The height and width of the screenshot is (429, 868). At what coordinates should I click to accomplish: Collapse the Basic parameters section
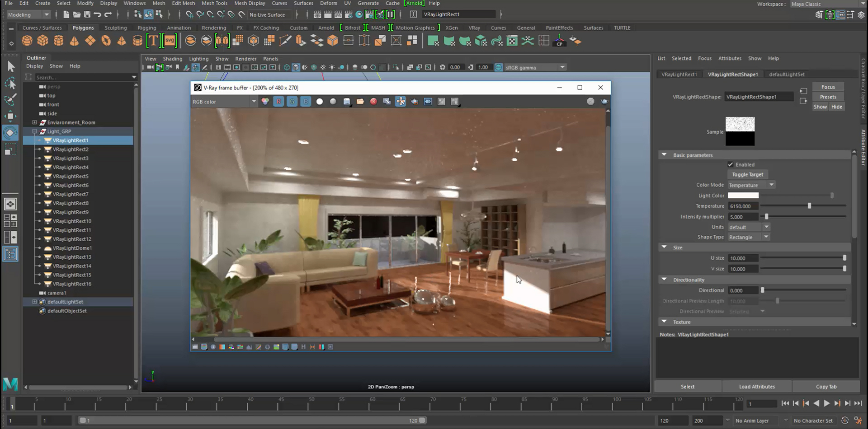coord(664,154)
